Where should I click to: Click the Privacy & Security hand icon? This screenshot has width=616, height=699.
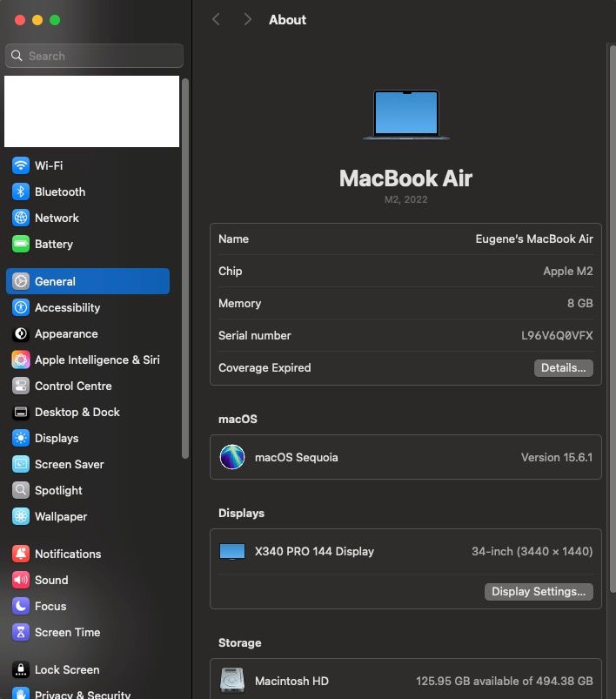pyautogui.click(x=21, y=693)
